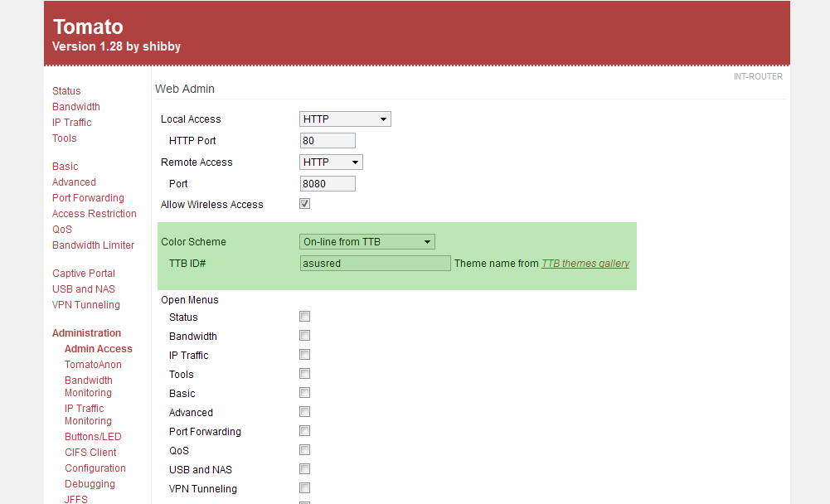Check Open Menus IP Traffic checkbox
The width and height of the screenshot is (830, 504).
point(304,355)
